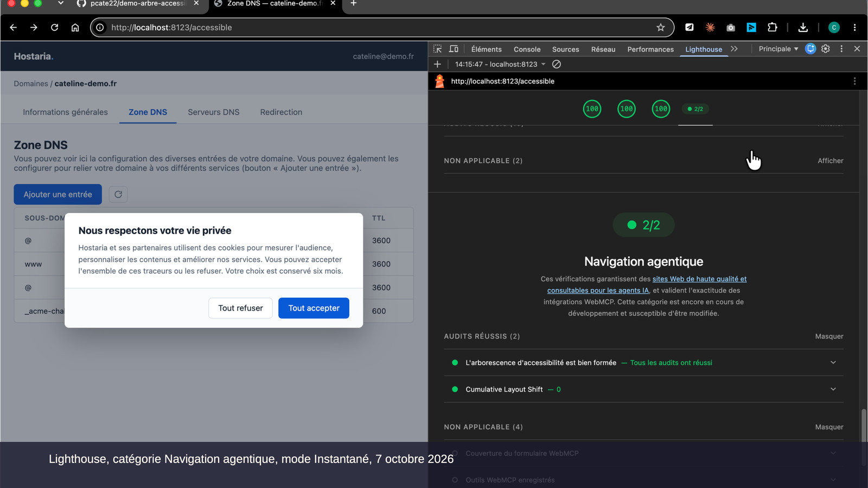Click the Tout accepter cookie button

point(314,308)
